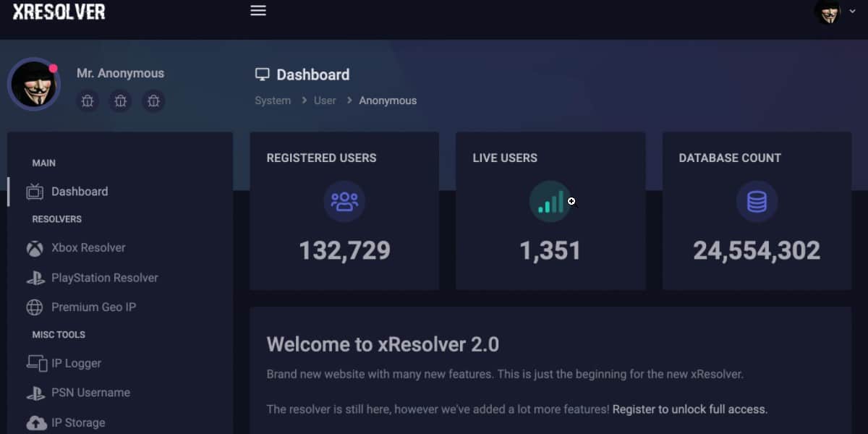Click the Dashboard TV icon in sidebar
This screenshot has height=434, width=868.
coord(35,191)
